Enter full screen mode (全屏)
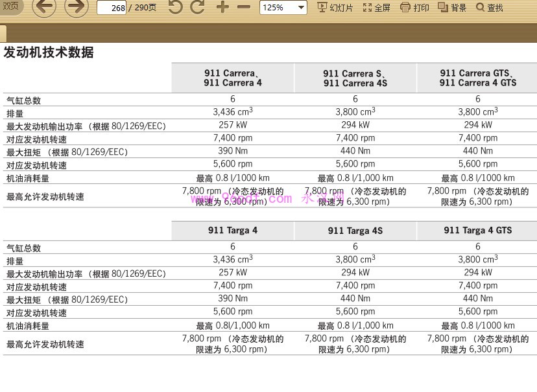Viewport: 537px width, 392px height. (376, 8)
